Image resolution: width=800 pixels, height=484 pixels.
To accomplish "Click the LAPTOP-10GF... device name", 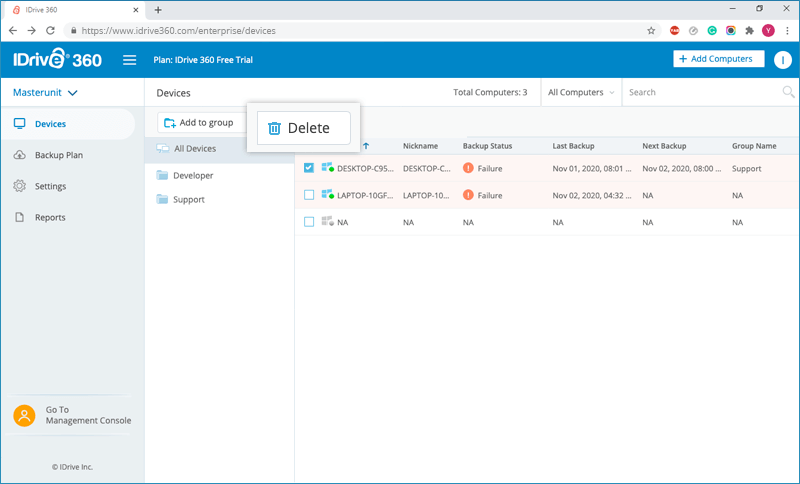I will (365, 195).
